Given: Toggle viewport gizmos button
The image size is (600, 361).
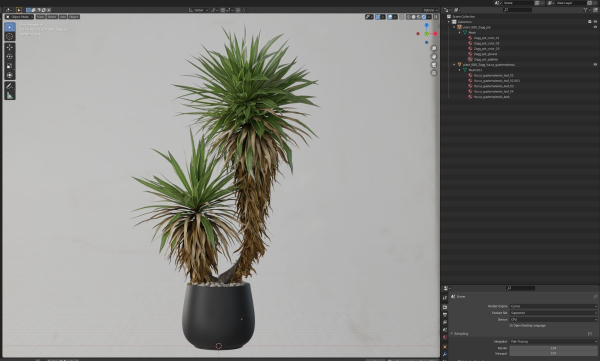Looking at the screenshot, I should click(x=378, y=17).
